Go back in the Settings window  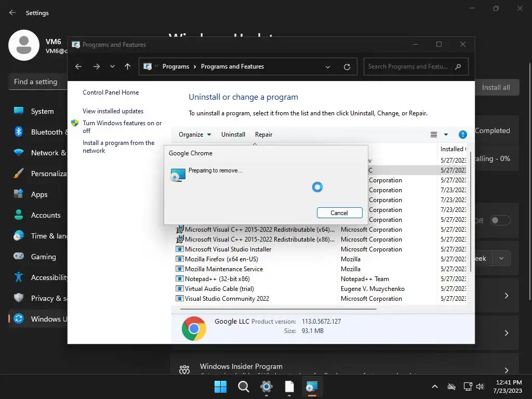click(12, 12)
